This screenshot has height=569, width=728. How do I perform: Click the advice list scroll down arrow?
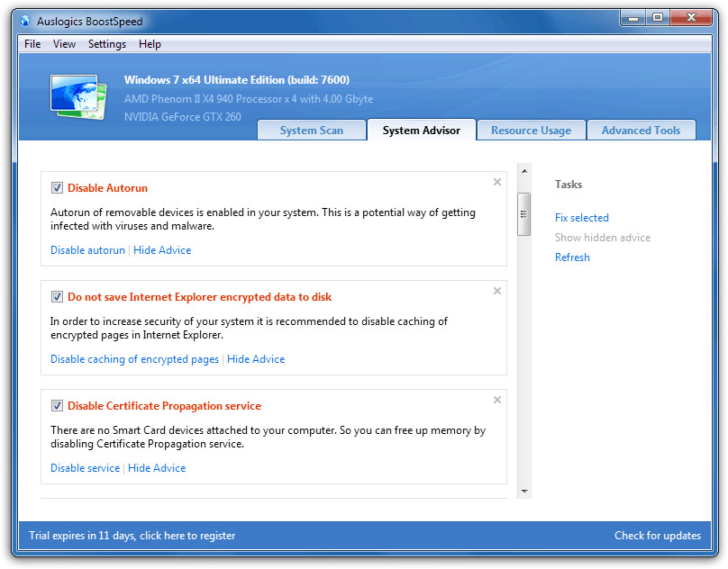coord(524,492)
